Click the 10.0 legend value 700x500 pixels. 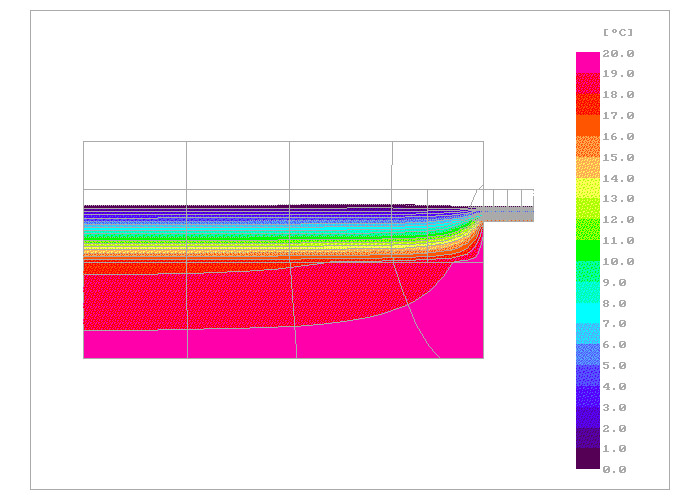point(618,262)
